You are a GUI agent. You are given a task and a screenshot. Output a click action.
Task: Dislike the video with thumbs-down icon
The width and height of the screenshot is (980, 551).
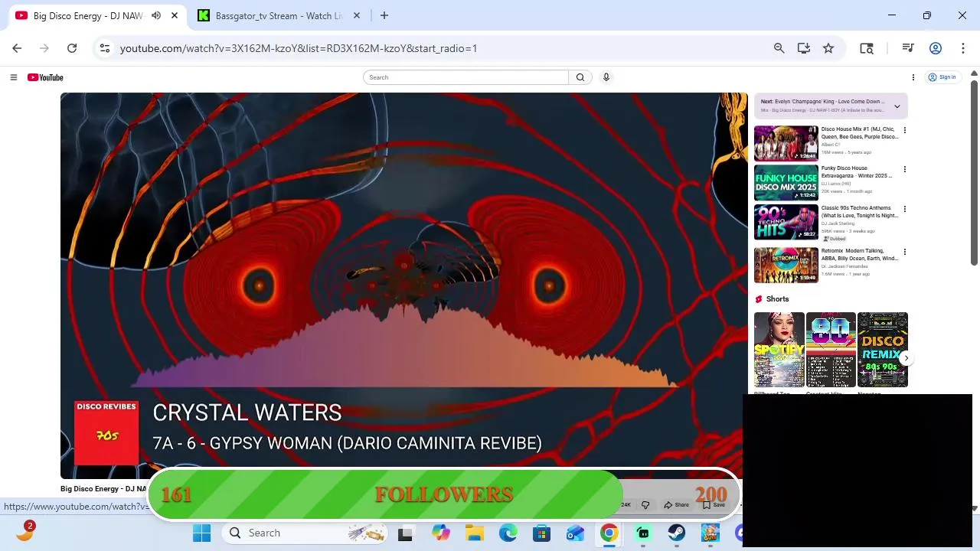645,505
